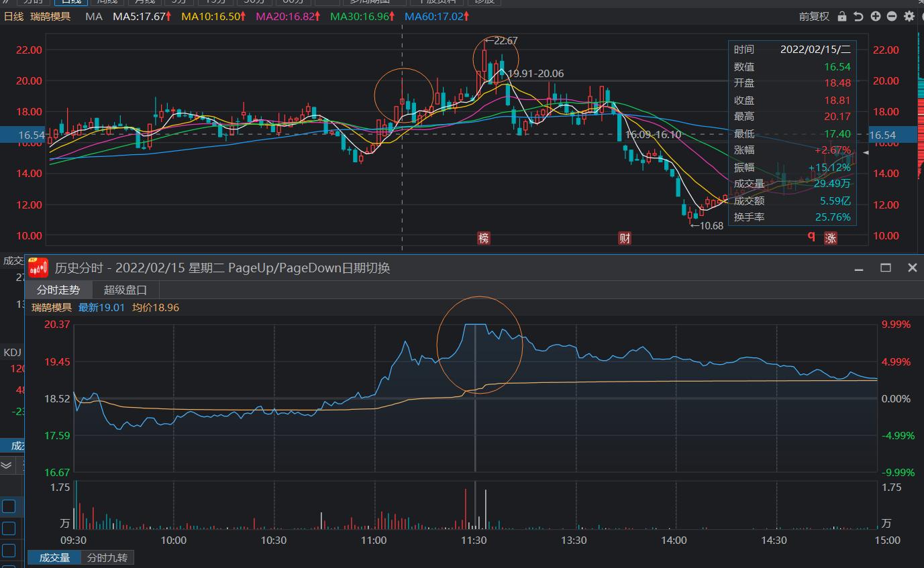This screenshot has width=924, height=568.
Task: Select the 分时走势 tab
Action: (x=58, y=290)
